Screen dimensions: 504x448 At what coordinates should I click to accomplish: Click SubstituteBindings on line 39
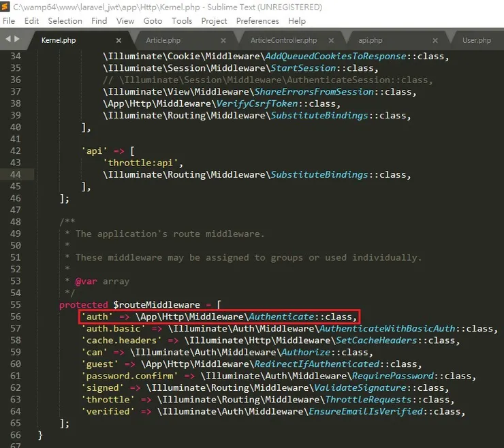319,116
